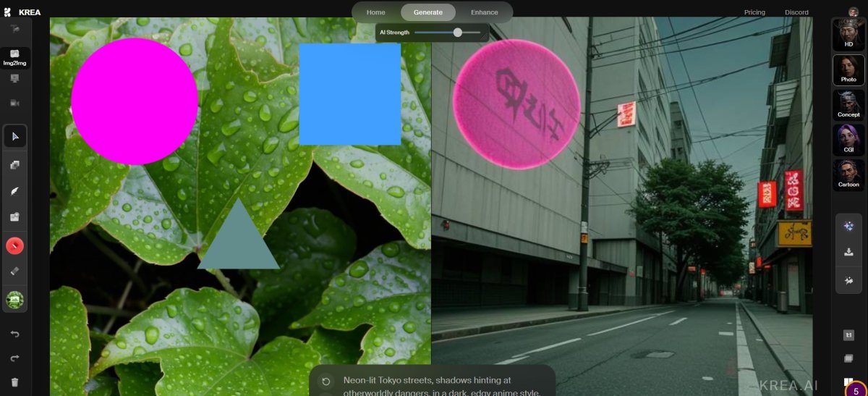The width and height of the screenshot is (868, 396).
Task: Choose the CGI style thumbnail
Action: 848,139
